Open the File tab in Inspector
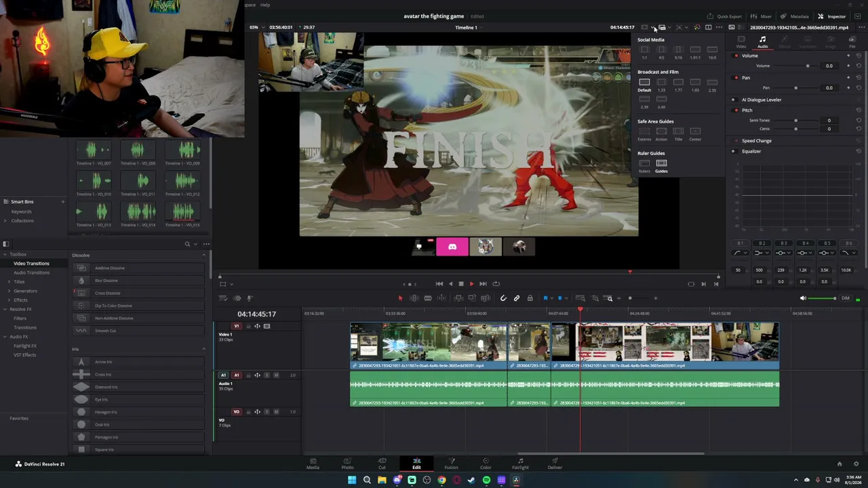Image resolution: width=868 pixels, height=488 pixels. (852, 42)
